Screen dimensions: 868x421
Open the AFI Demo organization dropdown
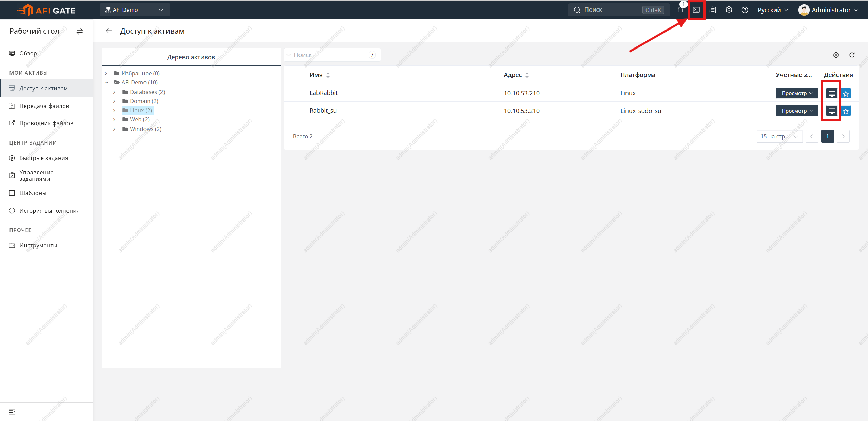(x=135, y=10)
